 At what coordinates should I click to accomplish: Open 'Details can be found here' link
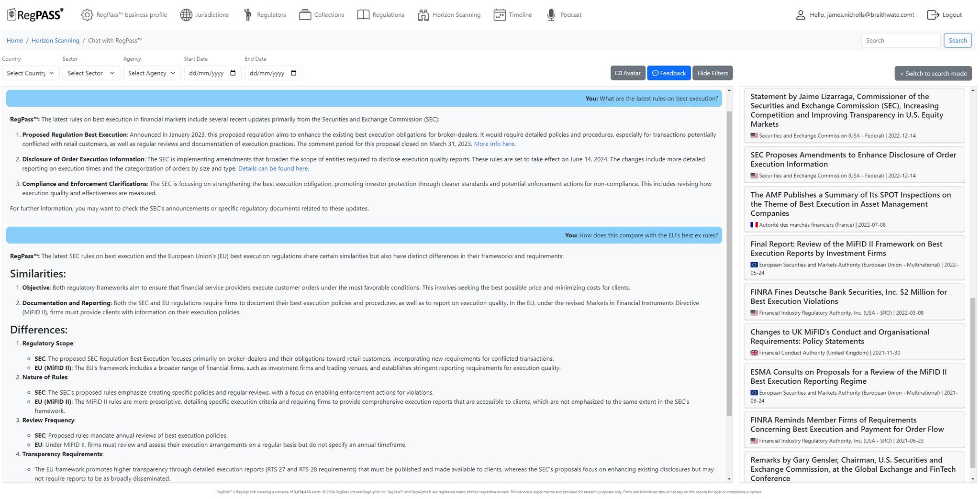[273, 168]
